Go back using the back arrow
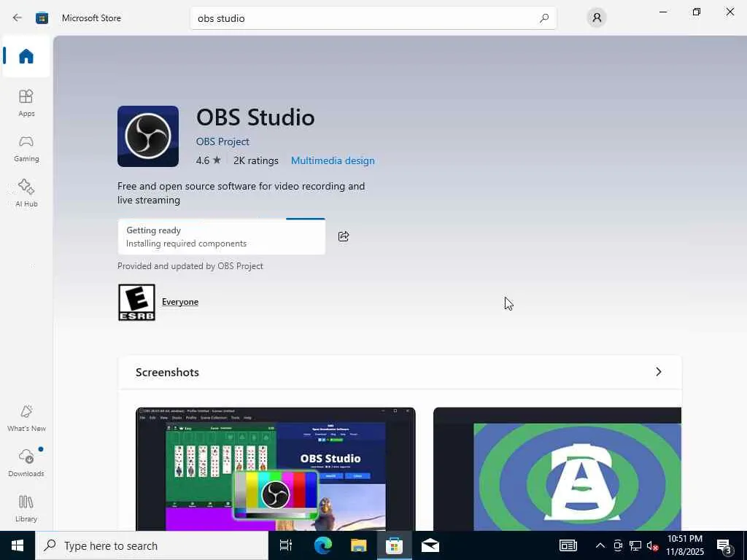747x560 pixels. (x=18, y=17)
